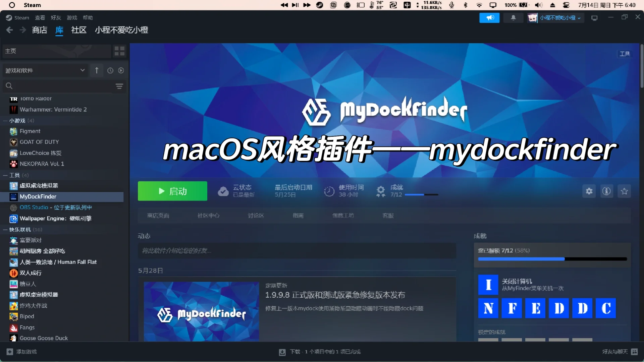Open the 查看 menu in menu bar
Viewport: 644px width, 362px height.
40,17
